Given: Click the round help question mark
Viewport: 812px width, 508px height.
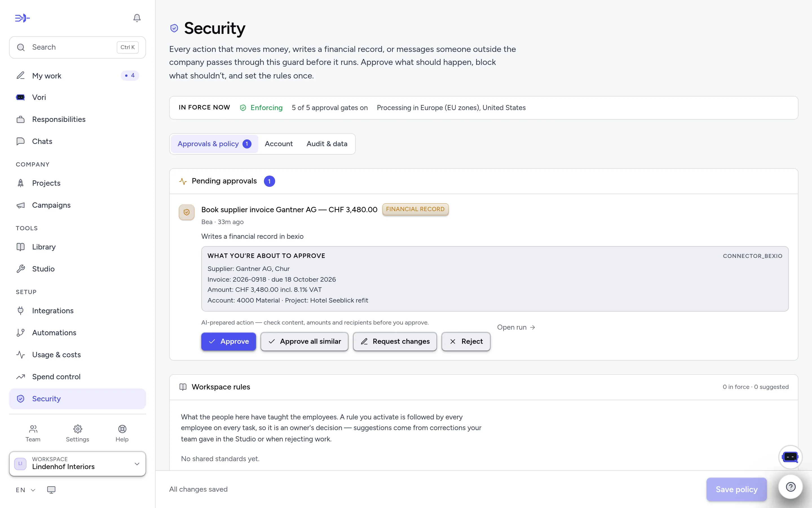Looking at the screenshot, I should point(791,487).
